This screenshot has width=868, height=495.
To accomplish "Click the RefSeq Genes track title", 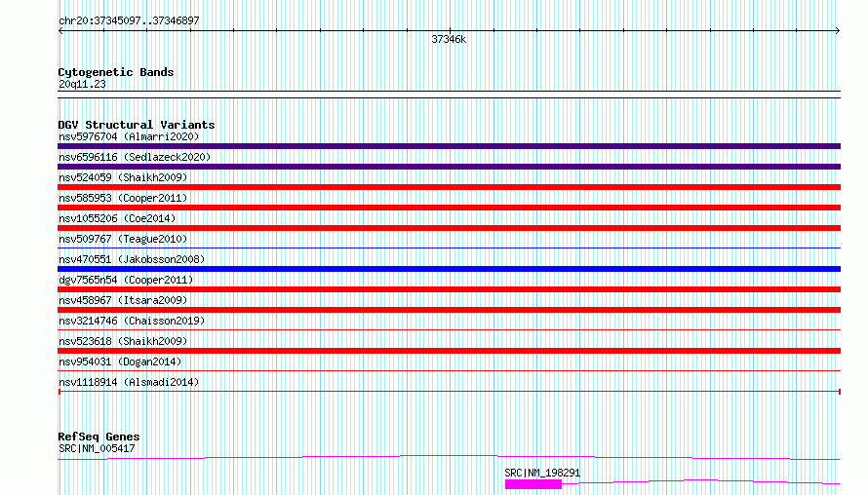I will tap(99, 437).
